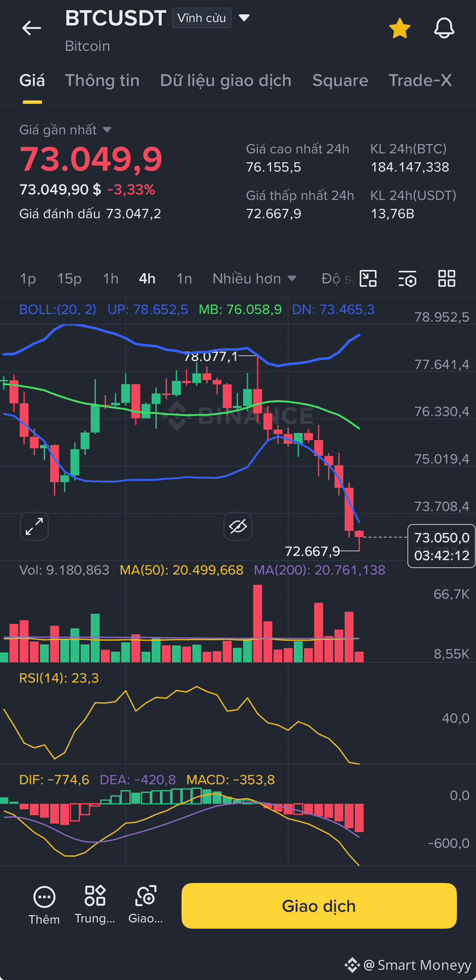The height and width of the screenshot is (980, 476).
Task: Select the 1n timeframe
Action: [185, 279]
